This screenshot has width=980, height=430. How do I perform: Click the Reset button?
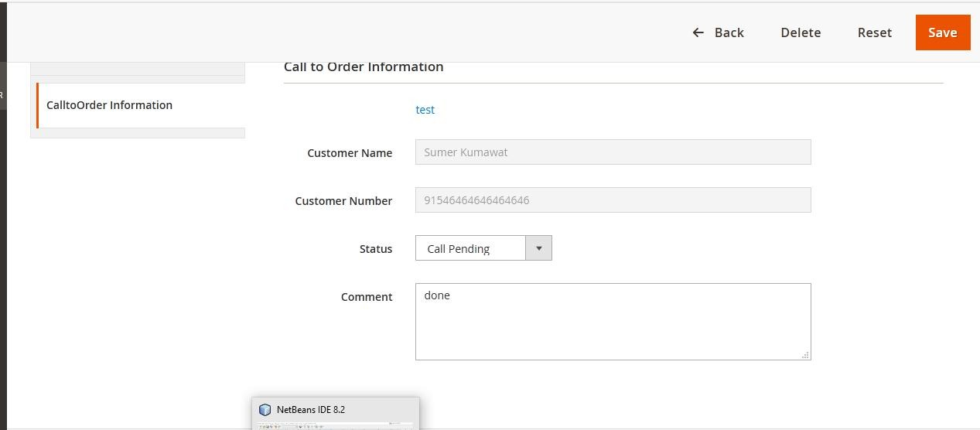(874, 32)
